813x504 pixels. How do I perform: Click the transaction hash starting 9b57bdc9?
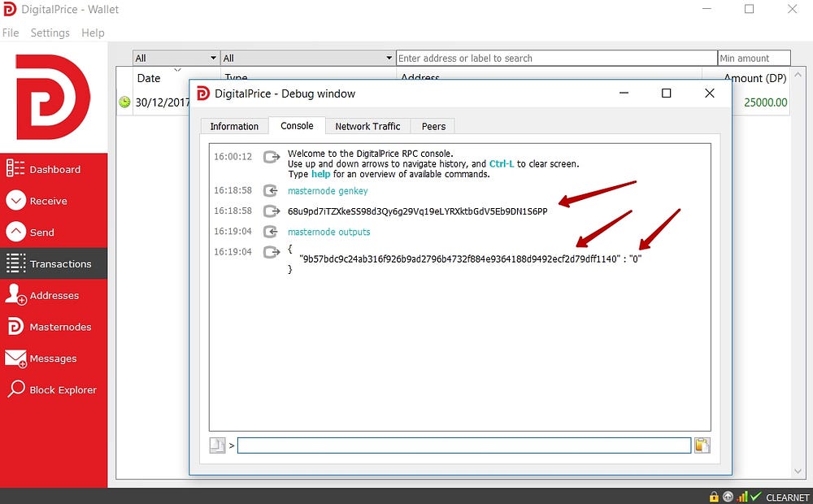click(459, 259)
